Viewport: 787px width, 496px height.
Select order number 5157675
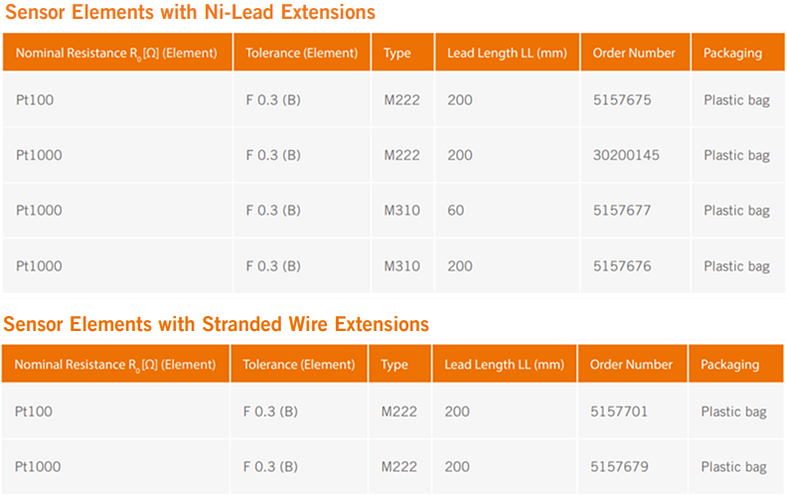point(622,100)
